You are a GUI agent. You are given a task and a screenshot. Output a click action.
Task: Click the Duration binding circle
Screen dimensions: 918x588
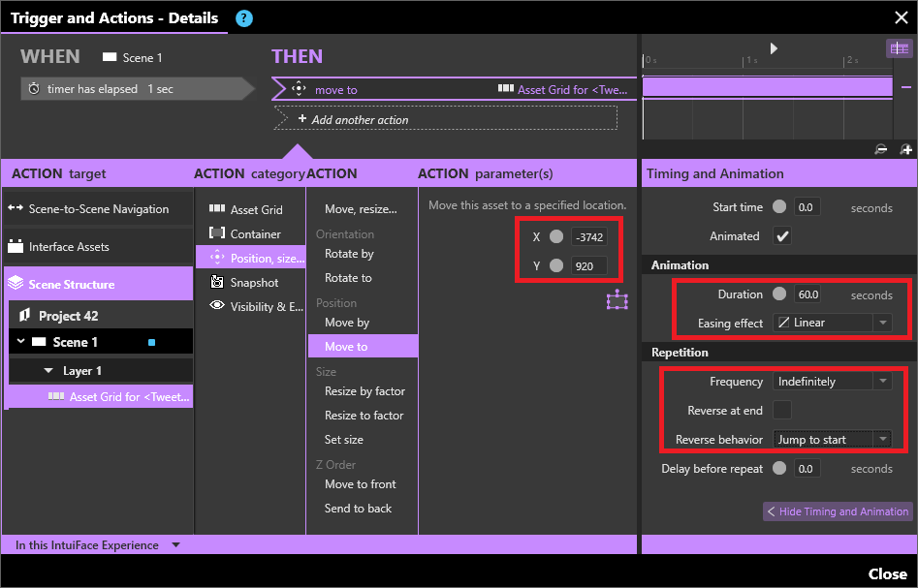(x=779, y=294)
